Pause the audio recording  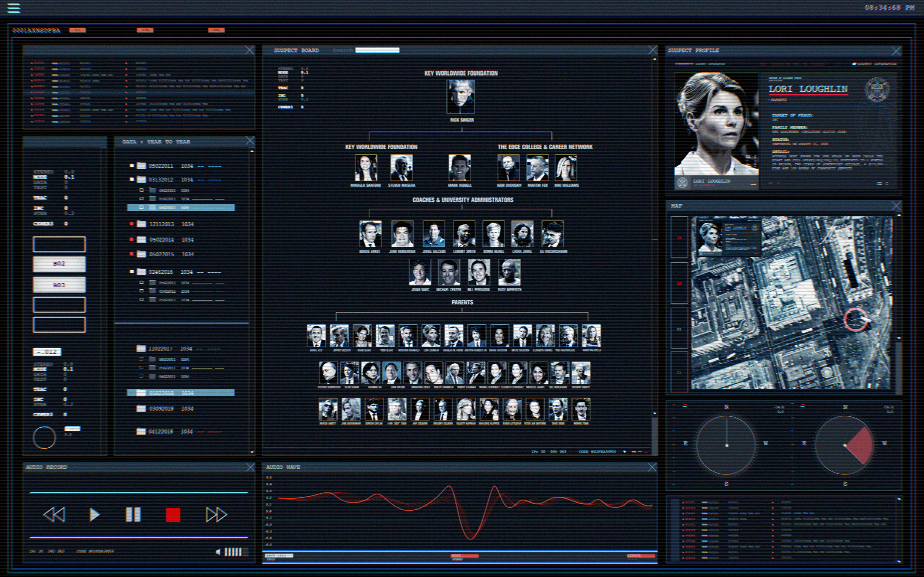[133, 514]
